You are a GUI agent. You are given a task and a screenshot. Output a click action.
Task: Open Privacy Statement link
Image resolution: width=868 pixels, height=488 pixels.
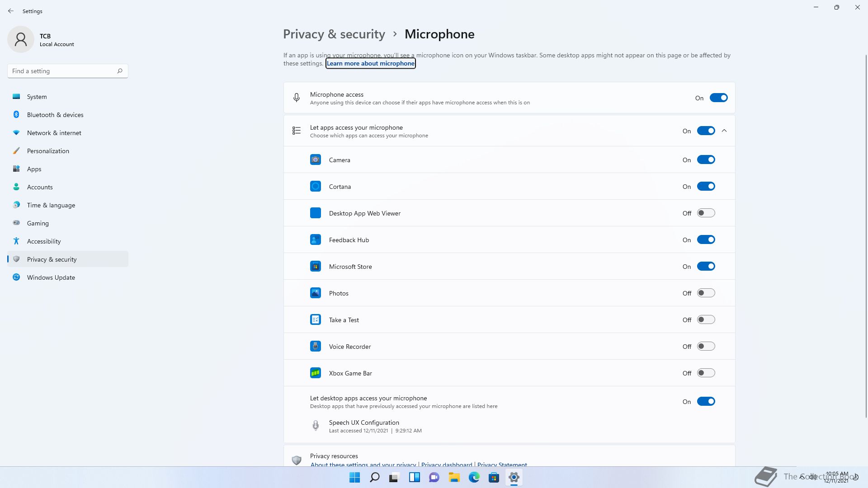tap(502, 464)
